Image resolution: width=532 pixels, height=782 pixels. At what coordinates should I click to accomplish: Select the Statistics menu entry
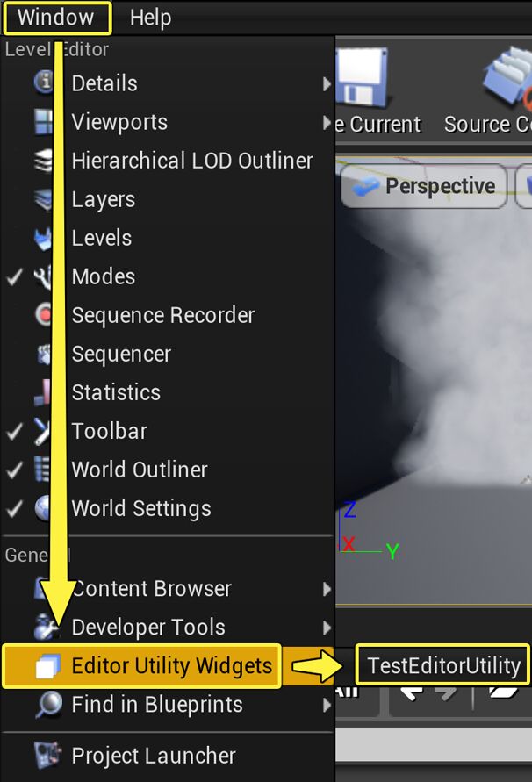(168, 392)
